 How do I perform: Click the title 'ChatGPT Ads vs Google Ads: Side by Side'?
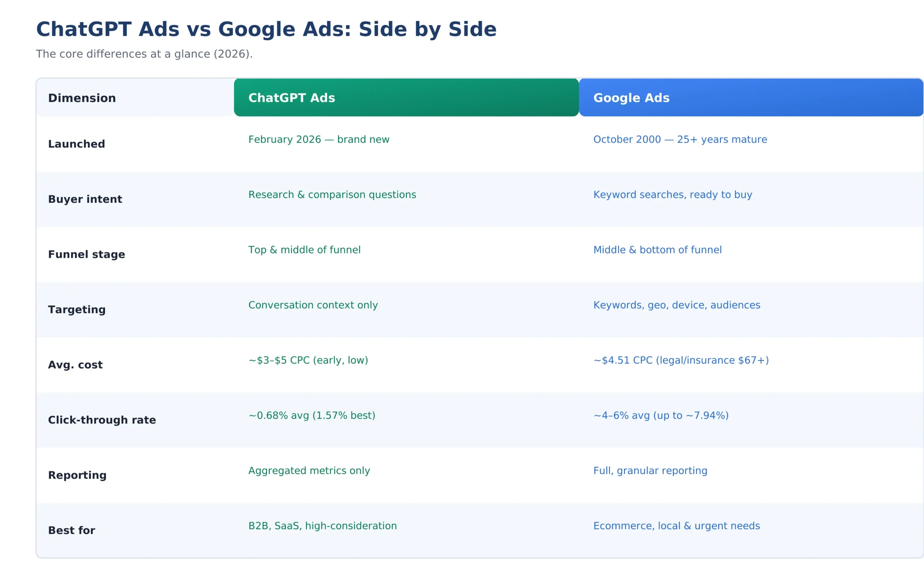266,30
